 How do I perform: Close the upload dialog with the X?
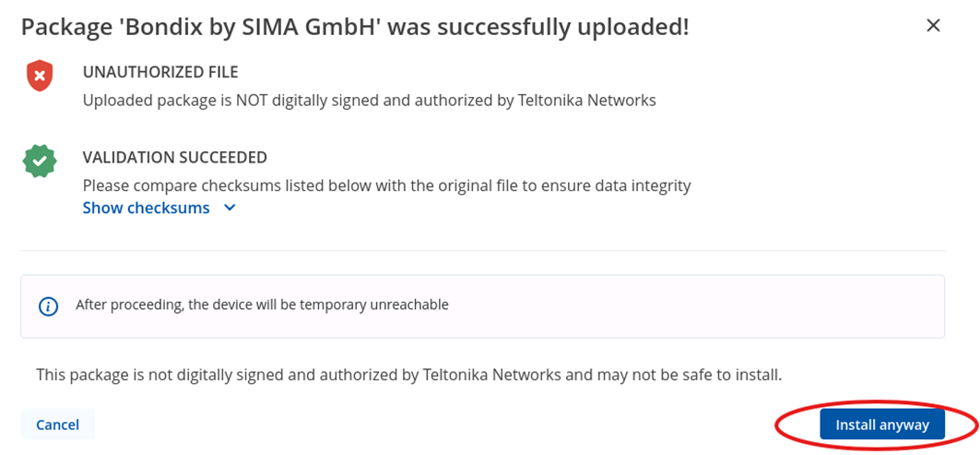pos(933,26)
